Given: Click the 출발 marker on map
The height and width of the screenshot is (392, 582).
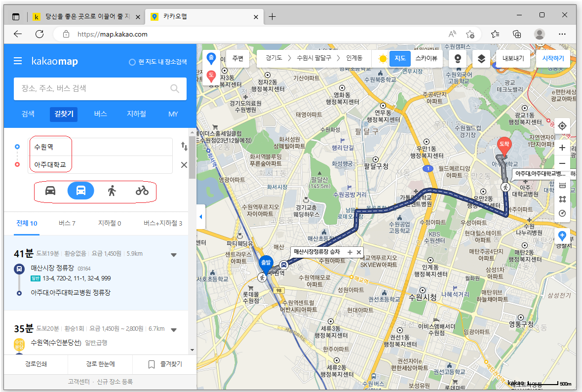Looking at the screenshot, I should 266,264.
